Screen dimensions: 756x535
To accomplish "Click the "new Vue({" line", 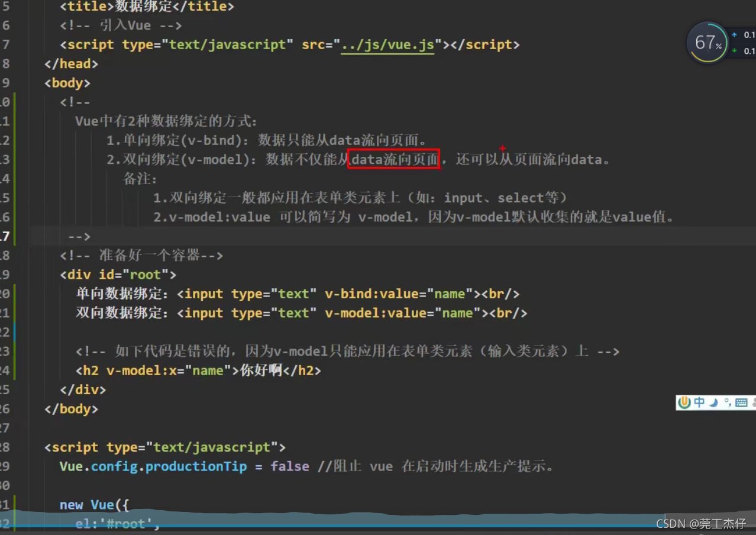I will pos(94,505).
